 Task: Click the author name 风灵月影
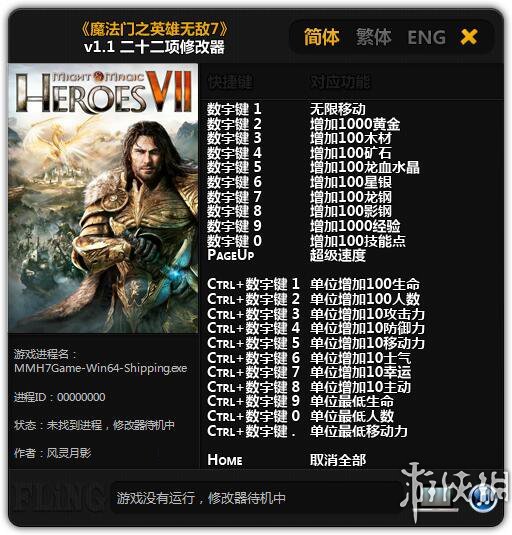69,453
